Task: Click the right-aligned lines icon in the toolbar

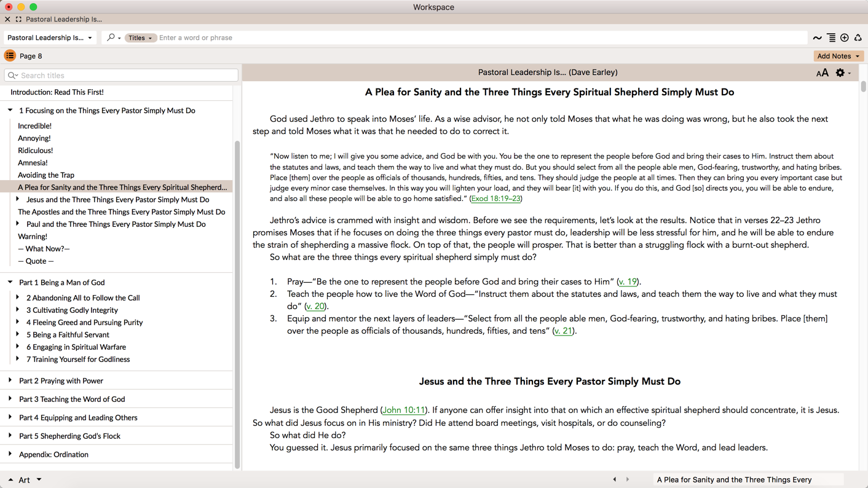Action: (831, 38)
